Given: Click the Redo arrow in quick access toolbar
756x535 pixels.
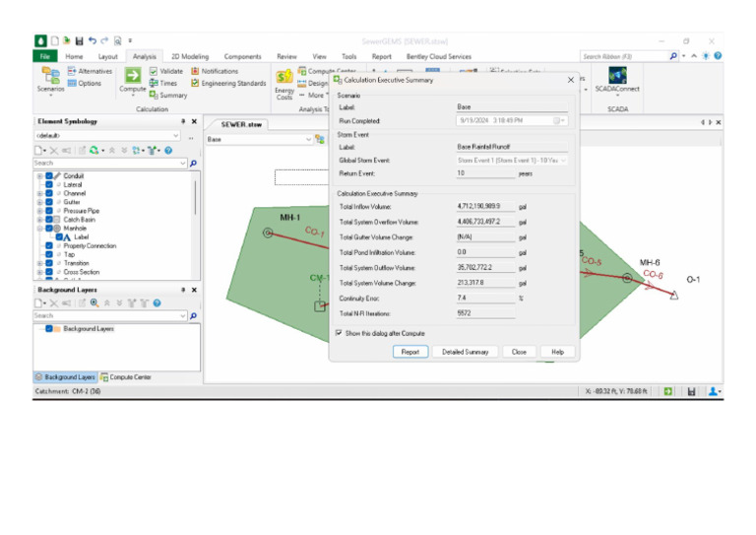Looking at the screenshot, I should point(104,41).
